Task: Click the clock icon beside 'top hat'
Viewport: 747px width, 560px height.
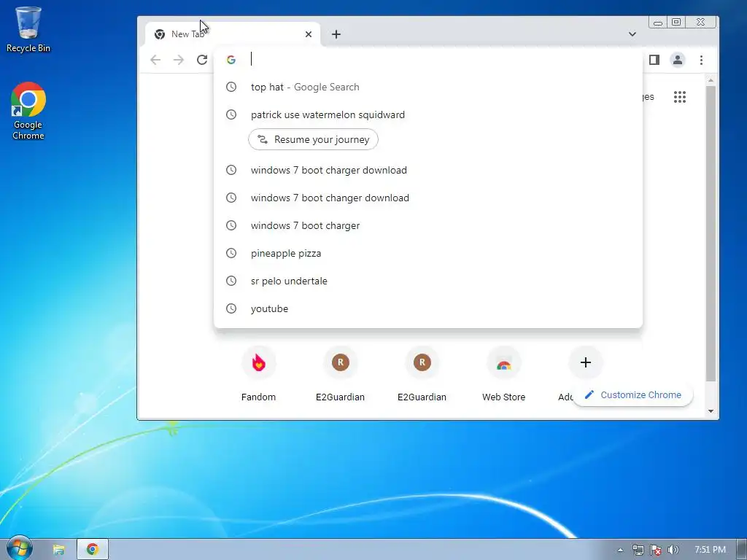Action: tap(231, 87)
